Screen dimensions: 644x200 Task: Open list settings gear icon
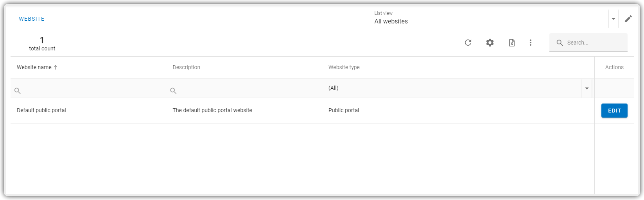[490, 43]
